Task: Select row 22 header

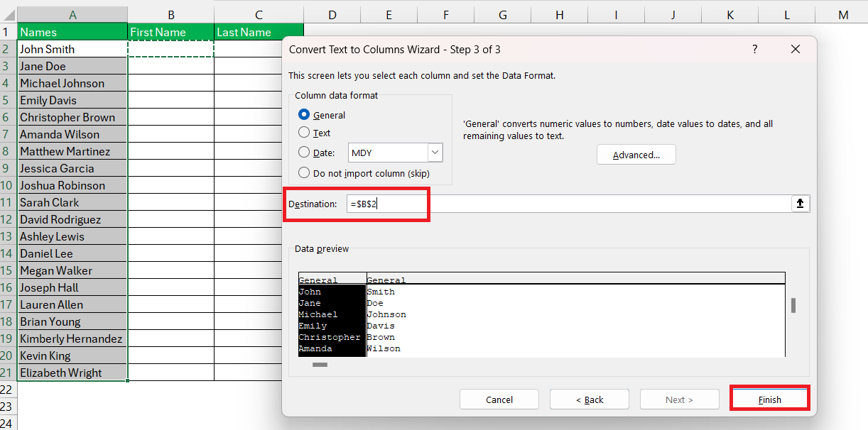Action: coord(8,390)
